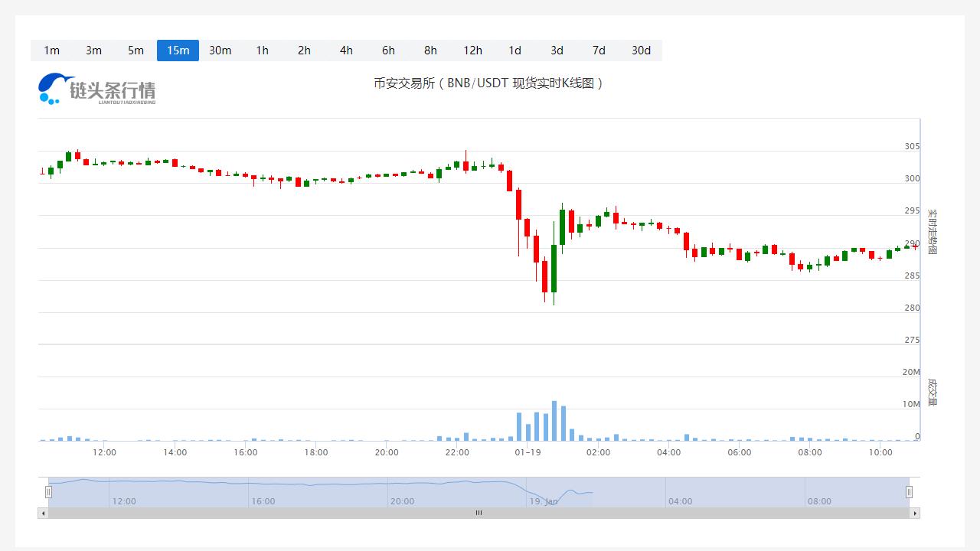This screenshot has width=980, height=551.
Task: Click the chart title 币安交易所 BNB/USDT
Action: click(x=488, y=83)
